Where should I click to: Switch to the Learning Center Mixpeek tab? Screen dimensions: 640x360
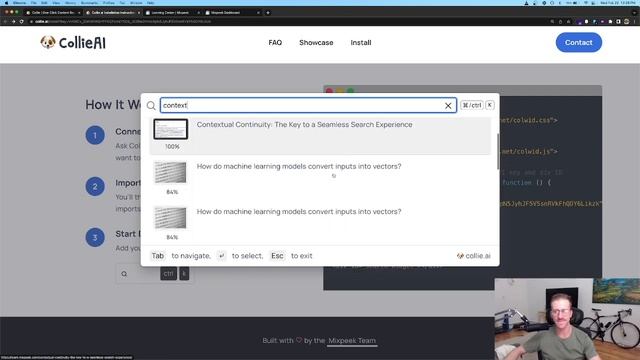(x=173, y=13)
